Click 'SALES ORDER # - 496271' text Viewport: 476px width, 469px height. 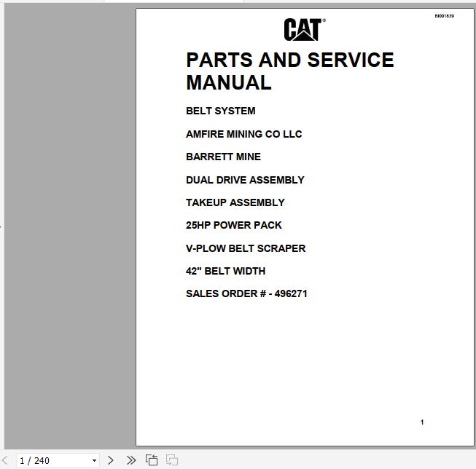(x=246, y=293)
